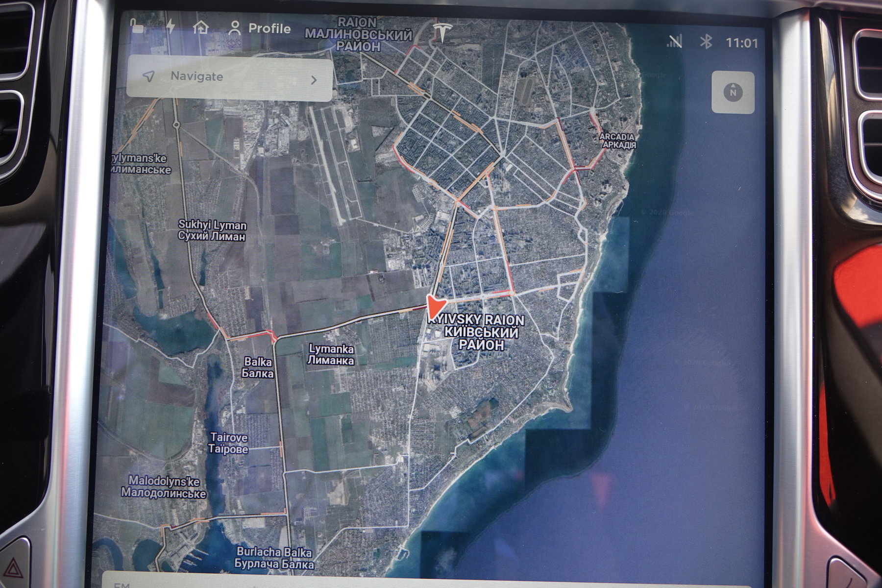The width and height of the screenshot is (882, 588).
Task: Open charging via the lightning bolt icon
Action: (171, 26)
